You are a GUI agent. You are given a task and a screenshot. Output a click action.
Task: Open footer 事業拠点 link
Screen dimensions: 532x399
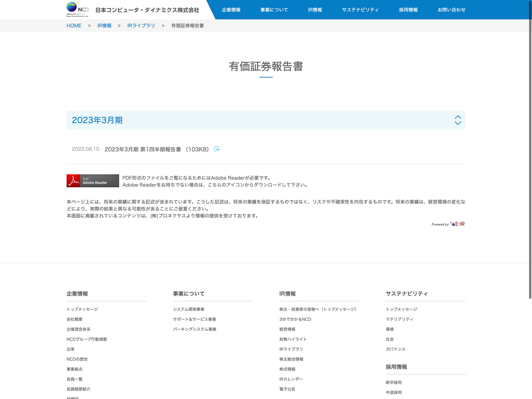[74, 369]
